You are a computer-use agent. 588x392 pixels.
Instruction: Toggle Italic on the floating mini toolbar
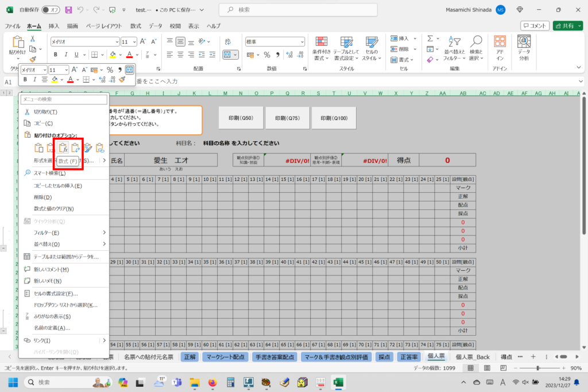click(34, 79)
